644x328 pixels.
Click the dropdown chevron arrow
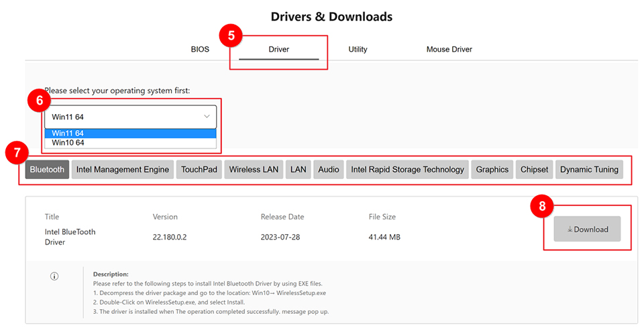[x=207, y=117]
